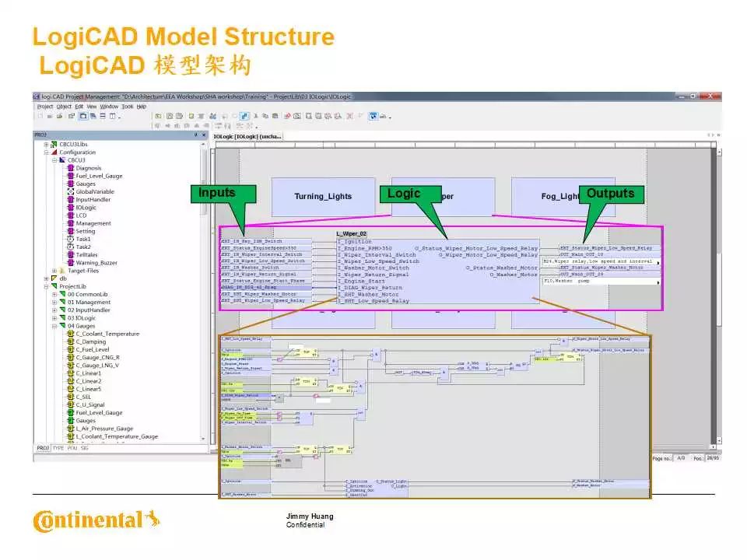Click the GlobalVariable icon in project tree
Viewport: 747px width, 560px height.
click(70, 191)
